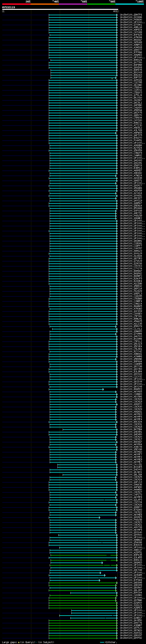Select the UniRef100_Q6C9L1 label
The width and height of the screenshot is (146, 644).
131,103
